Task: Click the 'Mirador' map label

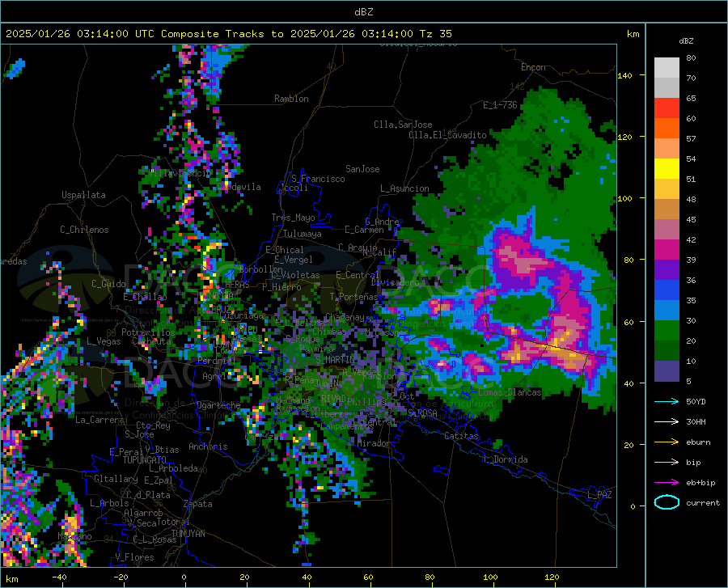Action: [374, 443]
